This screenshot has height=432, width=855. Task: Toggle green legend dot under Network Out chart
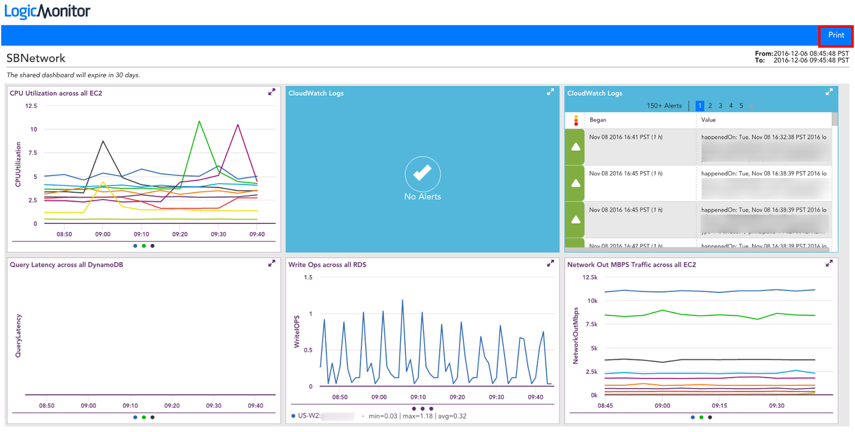pos(701,417)
